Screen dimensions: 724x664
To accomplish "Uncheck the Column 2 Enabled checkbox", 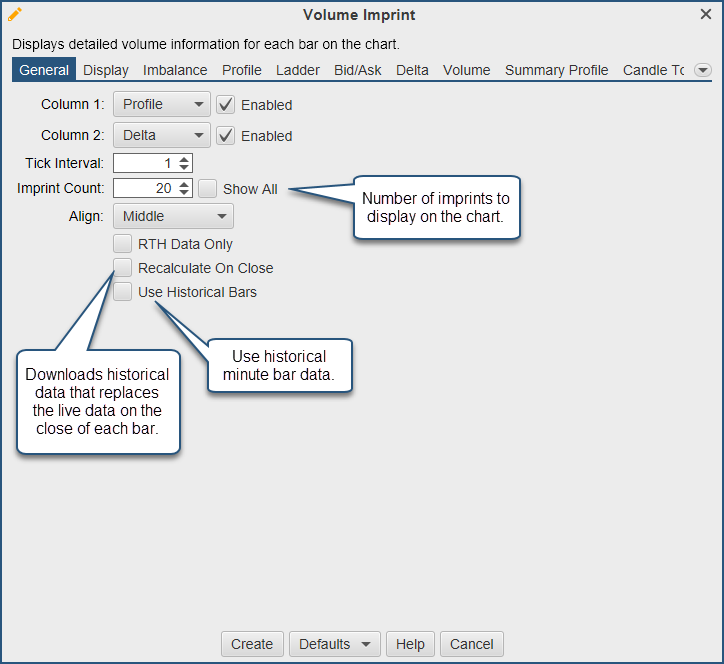I will pyautogui.click(x=226, y=135).
